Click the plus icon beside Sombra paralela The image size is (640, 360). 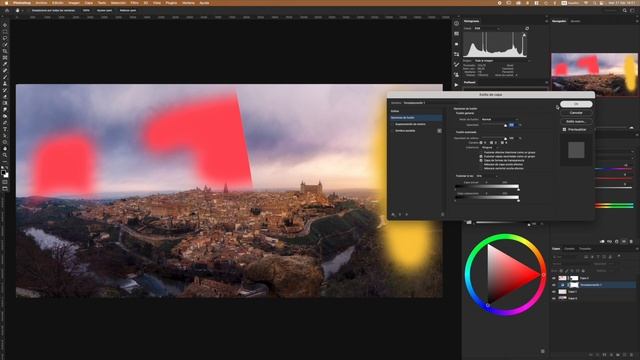tap(439, 131)
